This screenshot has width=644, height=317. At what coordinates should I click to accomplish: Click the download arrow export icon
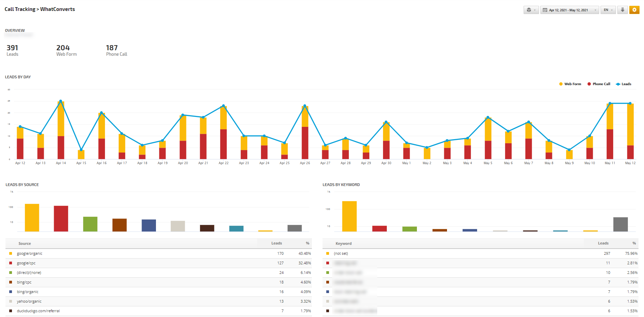[x=622, y=10]
